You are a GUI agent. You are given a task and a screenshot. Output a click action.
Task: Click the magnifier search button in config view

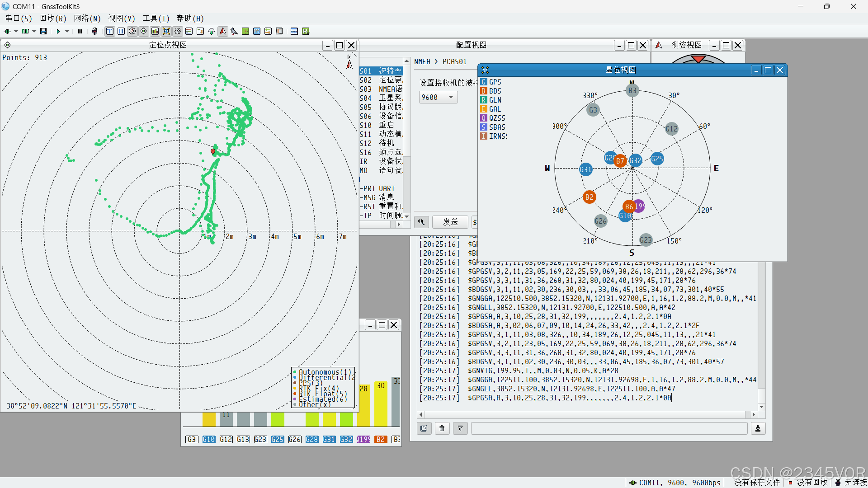pyautogui.click(x=421, y=222)
